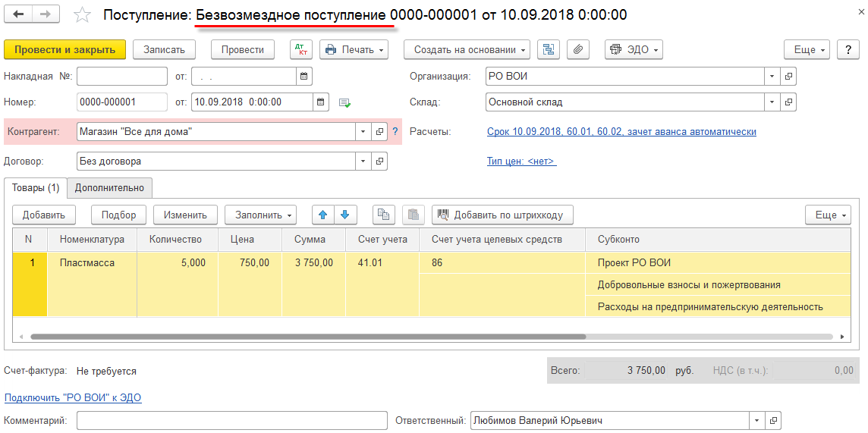
Task: Click Номер field 0000-000001
Action: pyautogui.click(x=122, y=102)
